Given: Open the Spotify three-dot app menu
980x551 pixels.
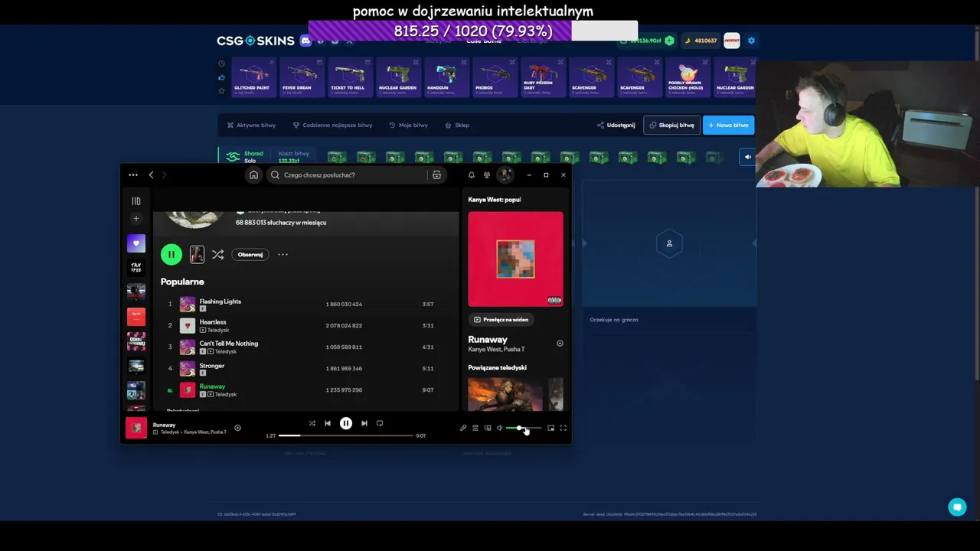Looking at the screenshot, I should coord(133,175).
